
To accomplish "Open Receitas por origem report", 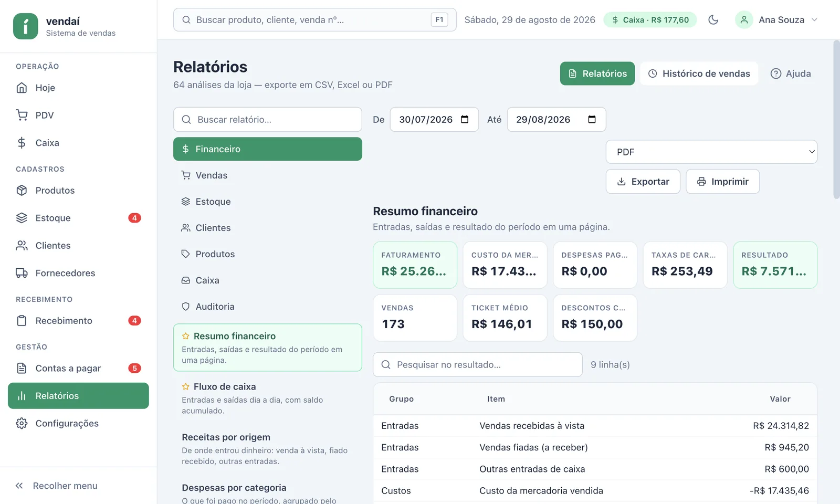I will click(268, 449).
